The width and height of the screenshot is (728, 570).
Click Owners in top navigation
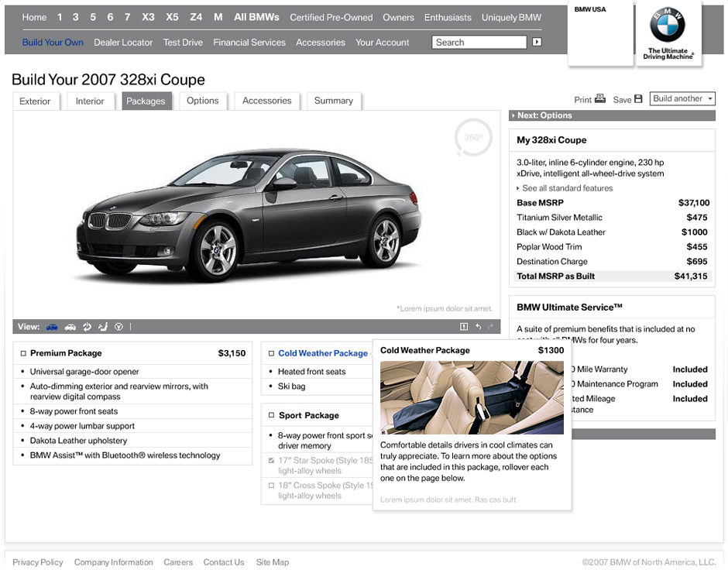click(398, 18)
